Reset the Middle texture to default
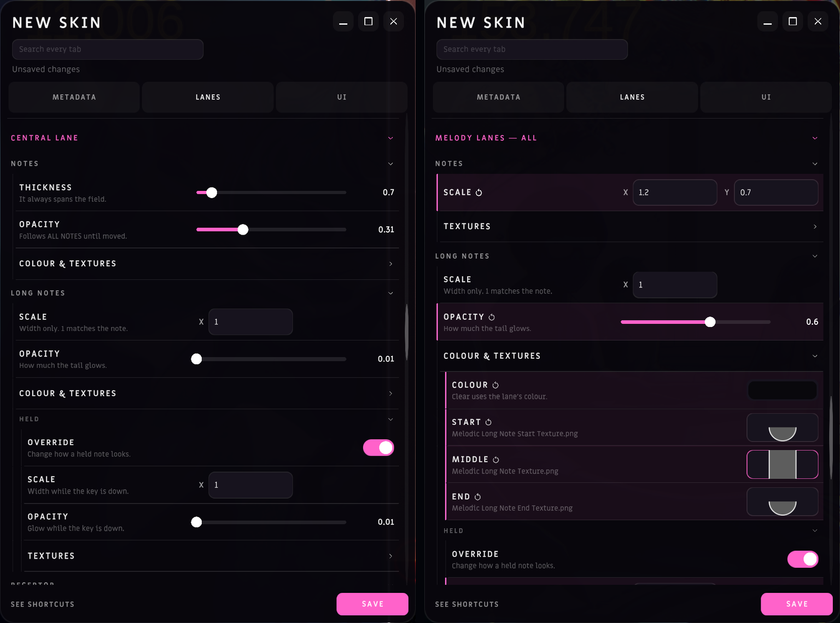840x623 pixels. point(496,459)
